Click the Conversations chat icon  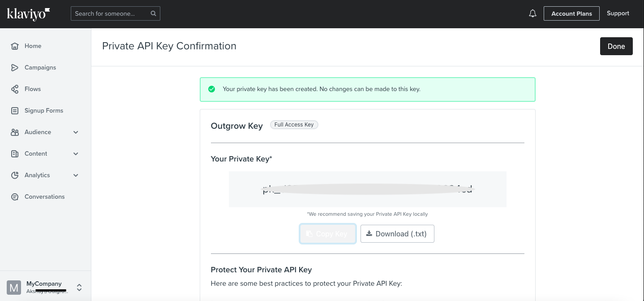[15, 197]
